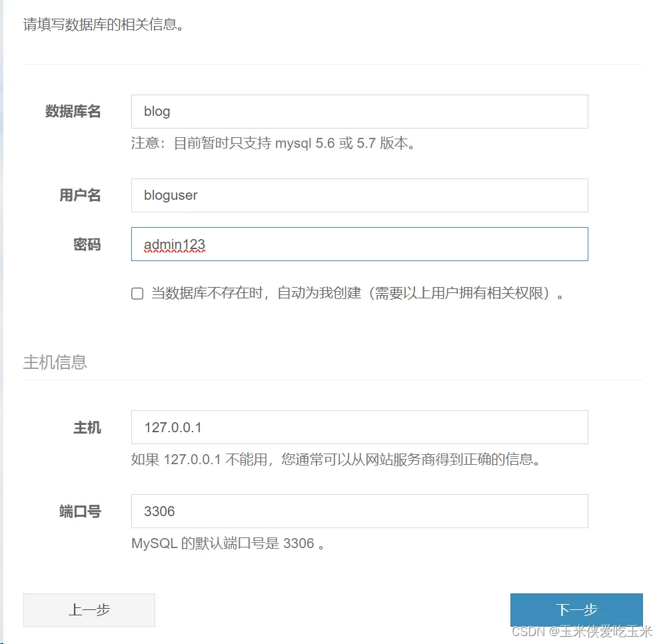Image resolution: width=663 pixels, height=644 pixels.
Task: Click the 数据库名 input field containing blog
Action: point(359,111)
